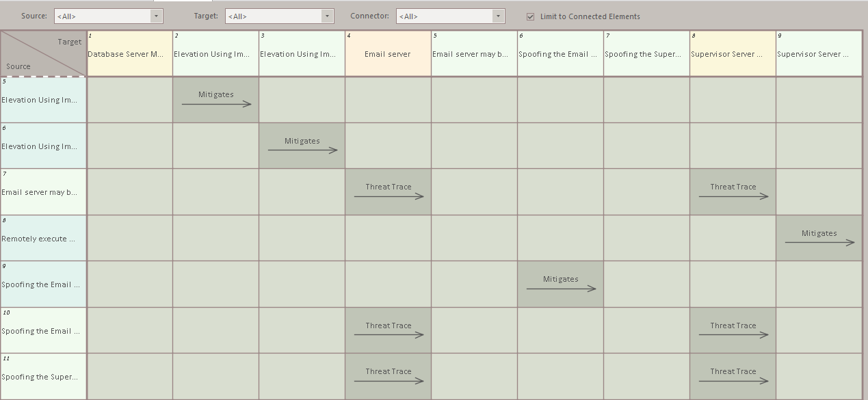Click Mitigates arrow in source row 6
Viewport: 868px width, 400px height.
click(x=302, y=150)
